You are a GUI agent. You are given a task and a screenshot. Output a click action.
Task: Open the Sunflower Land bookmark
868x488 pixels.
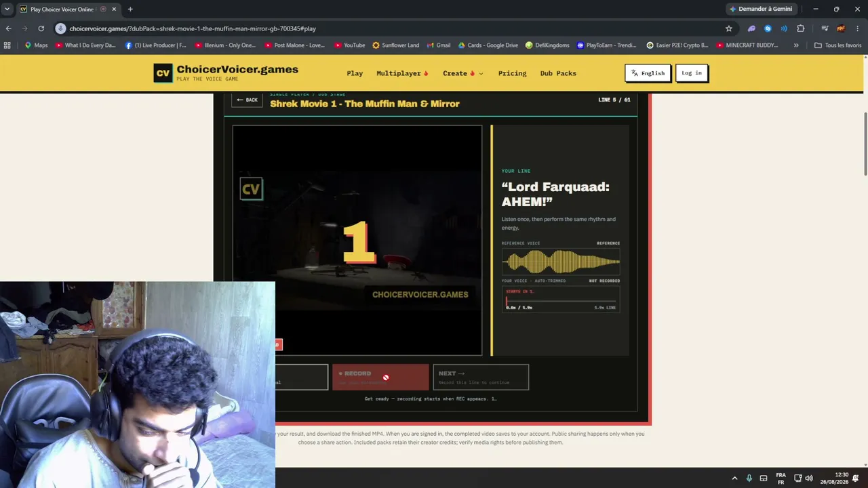point(395,45)
